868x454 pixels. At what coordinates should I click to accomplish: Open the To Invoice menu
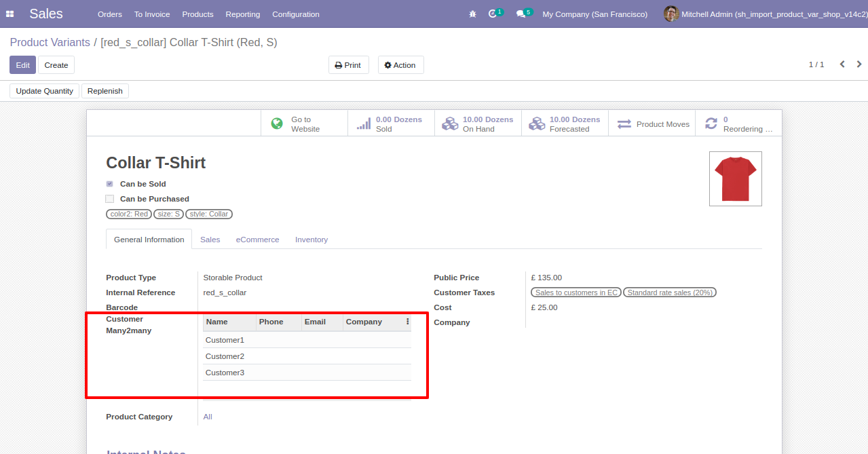pyautogui.click(x=152, y=14)
